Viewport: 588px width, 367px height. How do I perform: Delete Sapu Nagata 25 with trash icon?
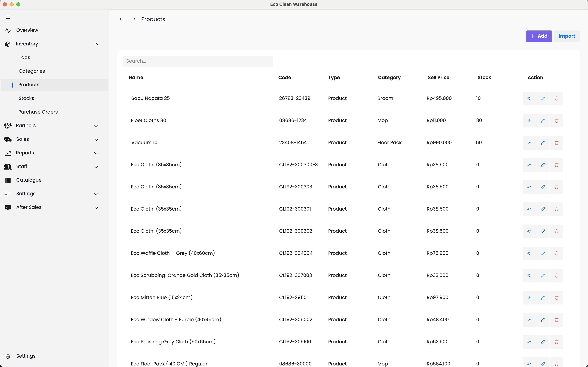(x=557, y=98)
